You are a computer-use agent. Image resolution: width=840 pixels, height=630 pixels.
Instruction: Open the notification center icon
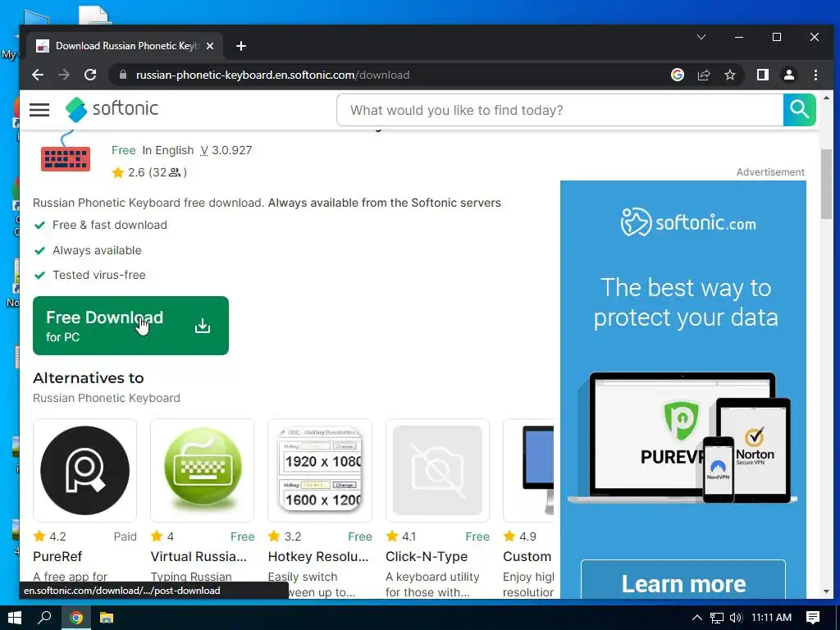pyautogui.click(x=813, y=618)
